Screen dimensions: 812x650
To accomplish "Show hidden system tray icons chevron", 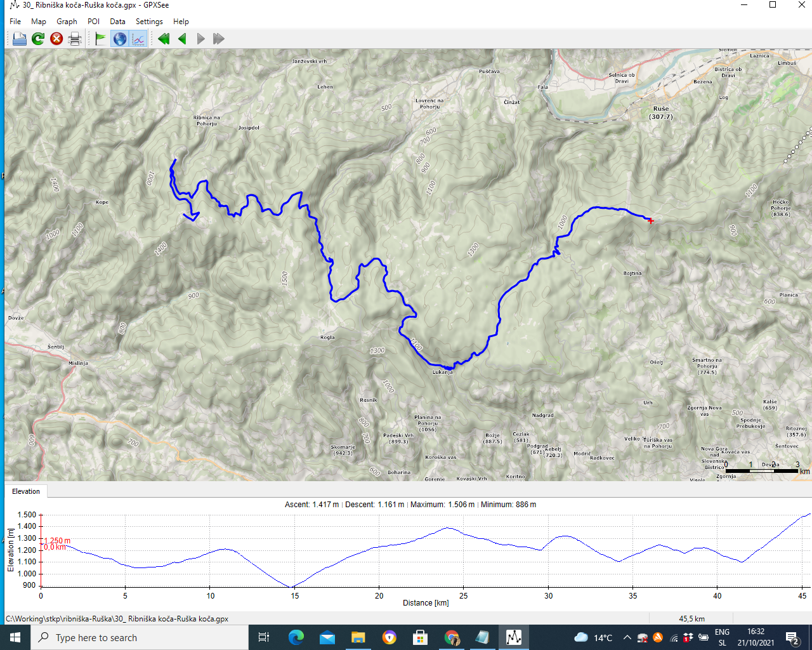I will (x=627, y=637).
